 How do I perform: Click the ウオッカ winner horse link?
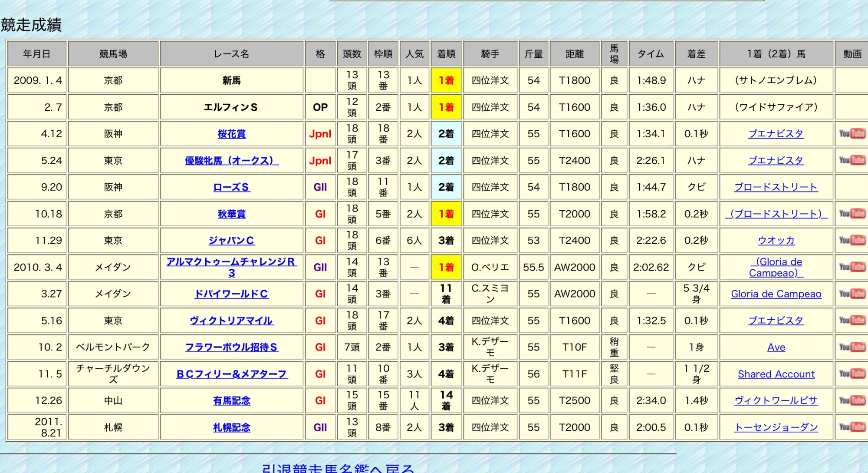tap(776, 240)
